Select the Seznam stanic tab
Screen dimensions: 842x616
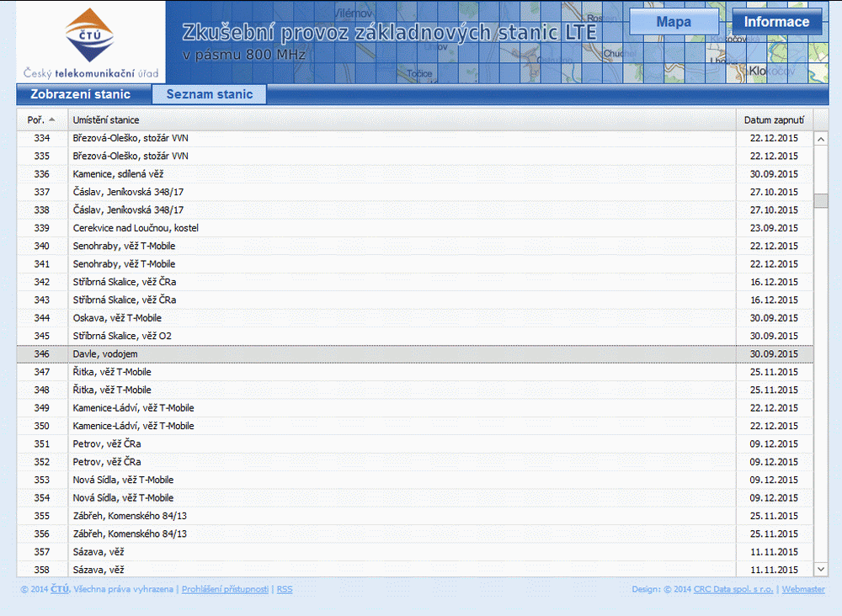pos(210,94)
